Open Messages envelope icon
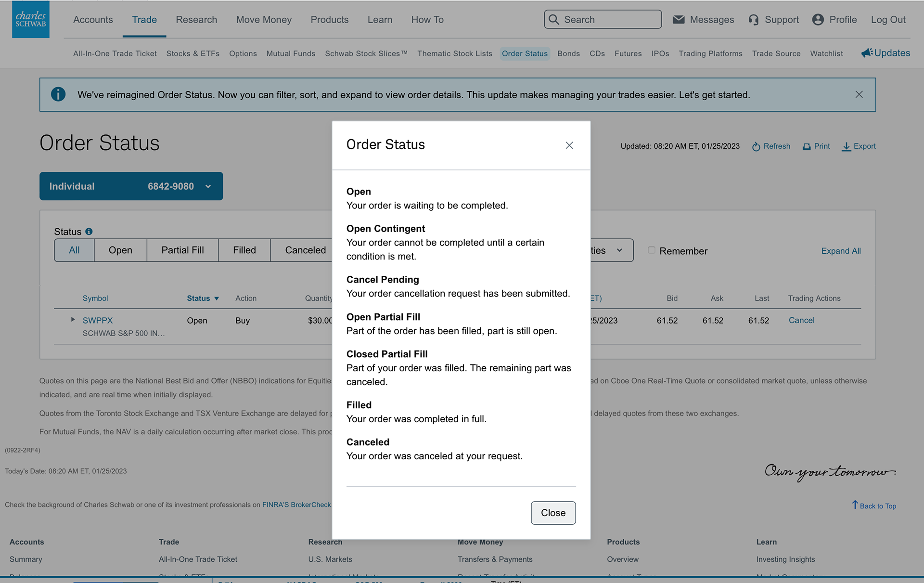The width and height of the screenshot is (924, 583). pos(679,19)
